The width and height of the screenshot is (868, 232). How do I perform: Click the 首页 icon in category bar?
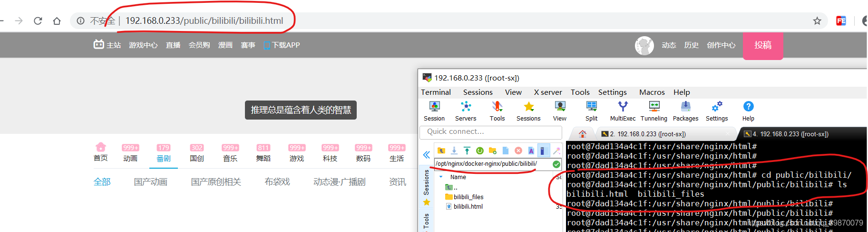coord(101,152)
